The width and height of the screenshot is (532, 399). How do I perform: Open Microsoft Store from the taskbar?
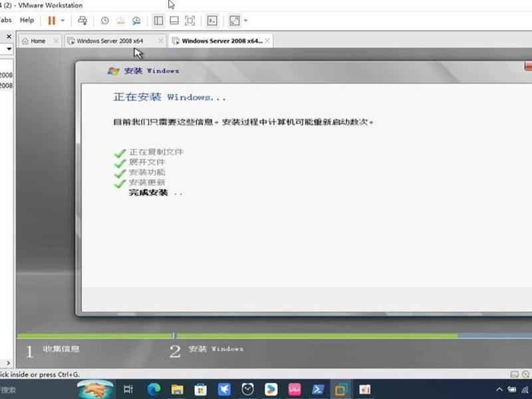tap(201, 389)
